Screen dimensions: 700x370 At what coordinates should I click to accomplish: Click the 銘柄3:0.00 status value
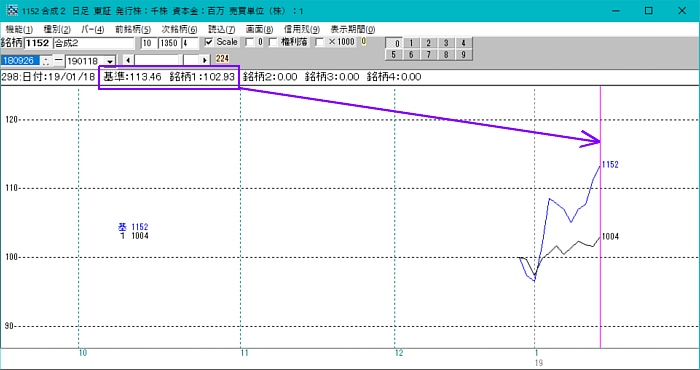pos(332,77)
